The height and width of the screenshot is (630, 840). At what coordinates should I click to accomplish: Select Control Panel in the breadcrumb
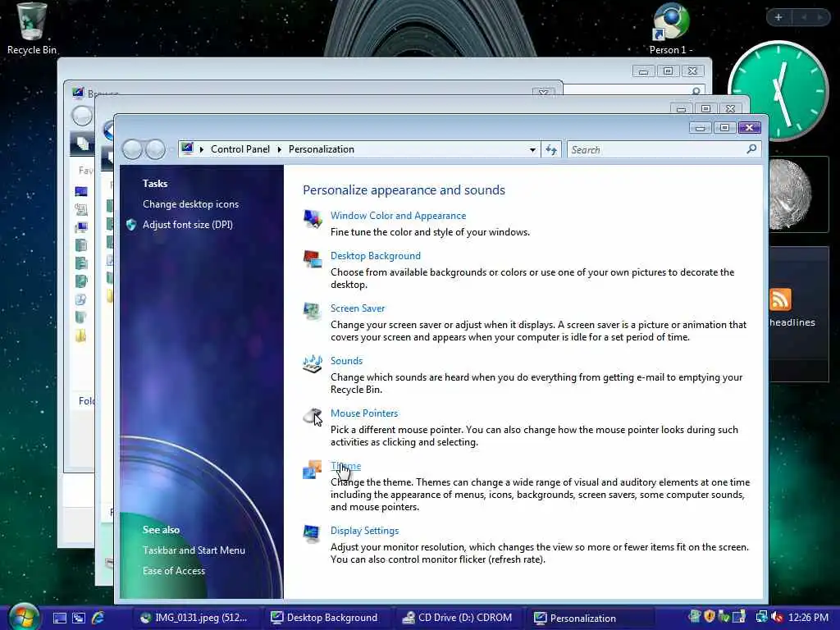tap(240, 149)
